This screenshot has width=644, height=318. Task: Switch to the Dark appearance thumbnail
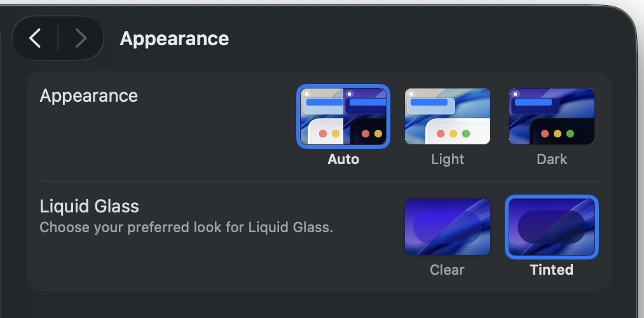pos(552,116)
